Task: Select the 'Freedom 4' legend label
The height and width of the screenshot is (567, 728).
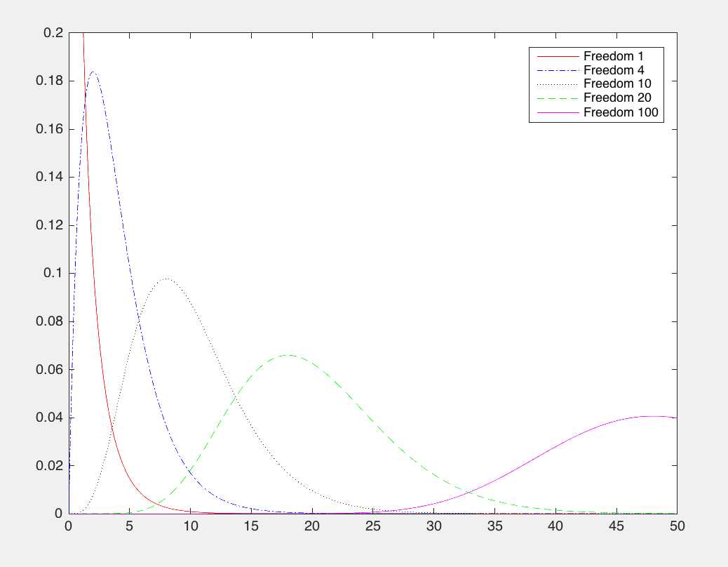Action: click(614, 70)
